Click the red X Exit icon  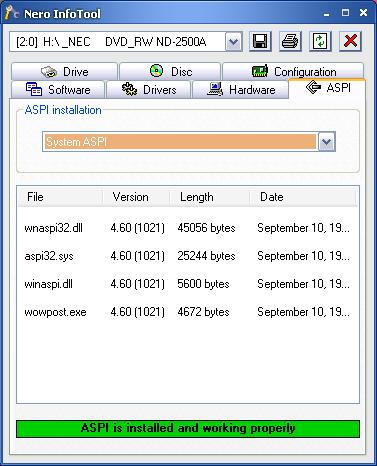click(x=350, y=42)
